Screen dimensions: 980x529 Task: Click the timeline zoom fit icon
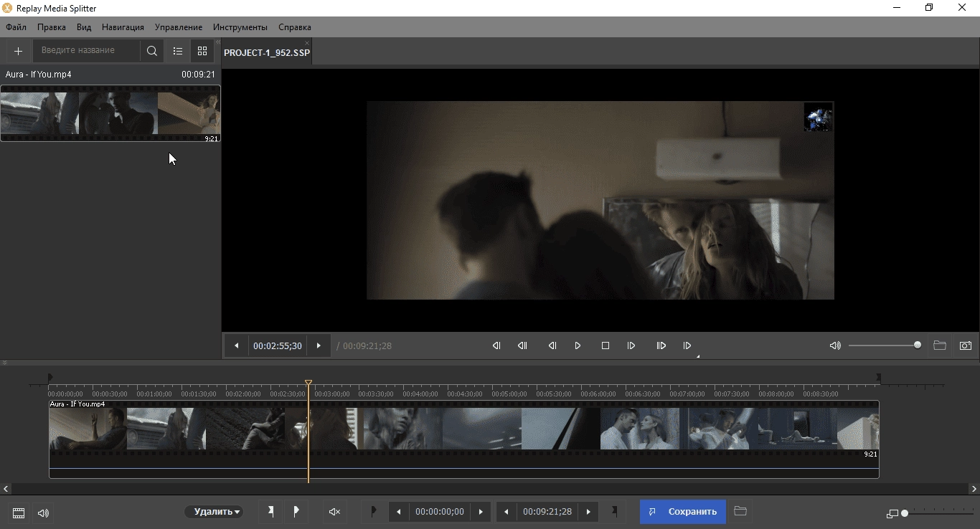pyautogui.click(x=892, y=514)
